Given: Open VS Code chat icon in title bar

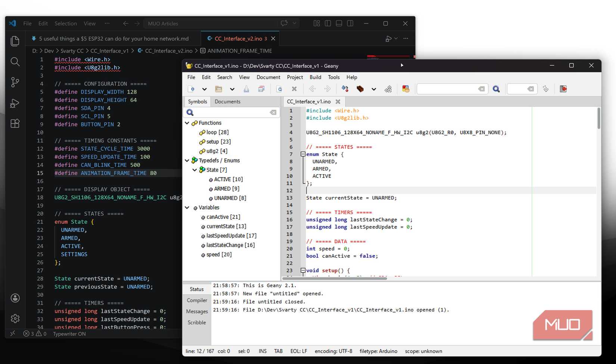Looking at the screenshot, I should [x=284, y=23].
